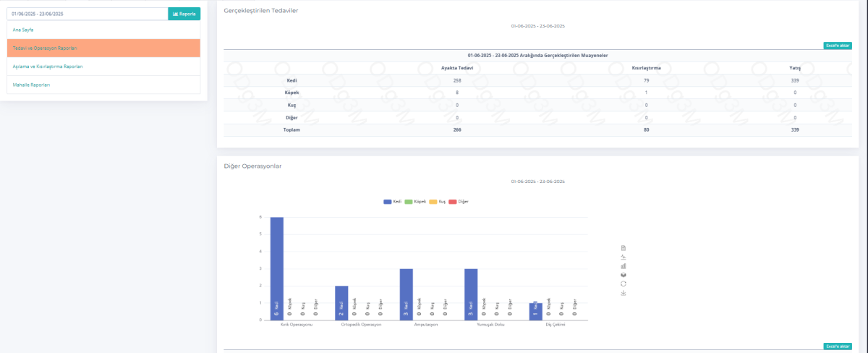Screen dimensions: 868x353
Task: Open the chart data view icon
Action: pyautogui.click(x=624, y=248)
